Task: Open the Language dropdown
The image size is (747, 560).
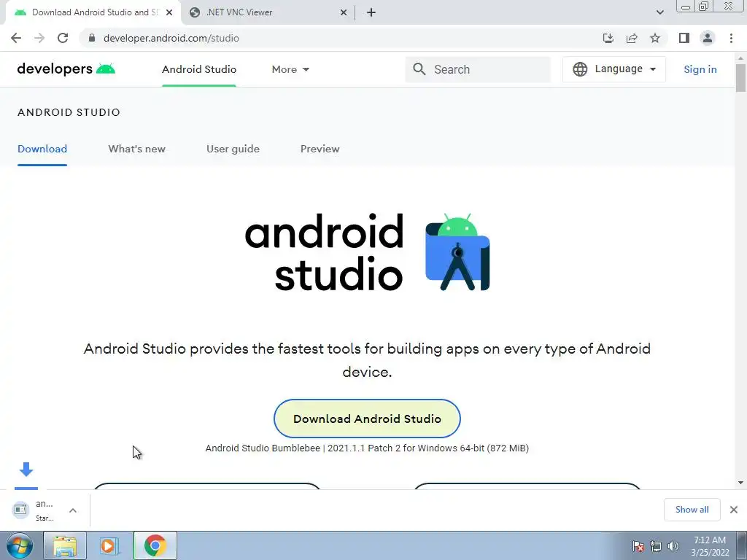Action: coord(614,69)
